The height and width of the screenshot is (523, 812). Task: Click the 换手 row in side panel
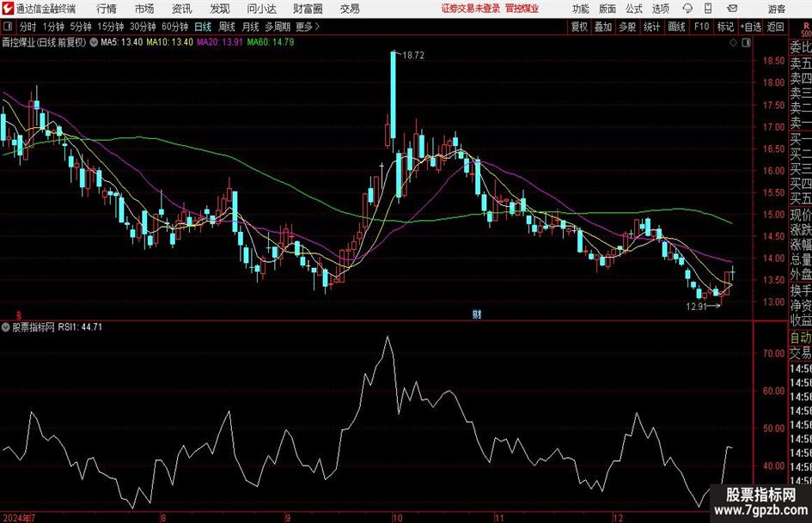pyautogui.click(x=801, y=290)
